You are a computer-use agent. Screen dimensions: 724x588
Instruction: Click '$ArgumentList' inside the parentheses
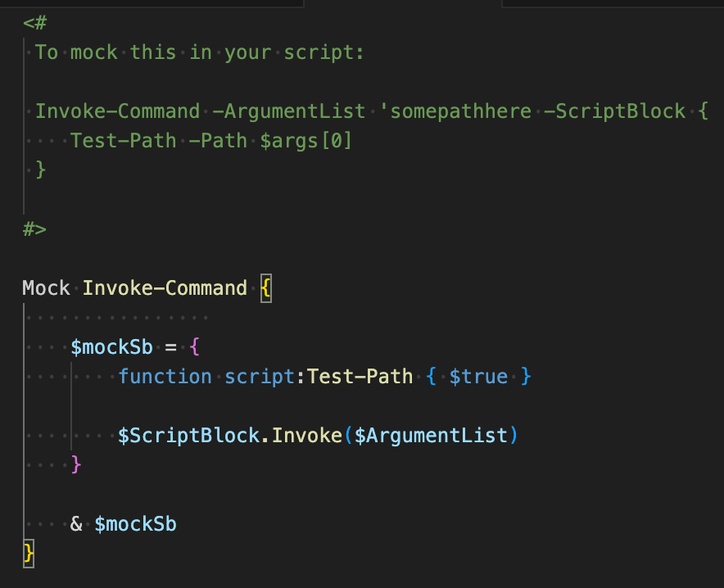431,436
